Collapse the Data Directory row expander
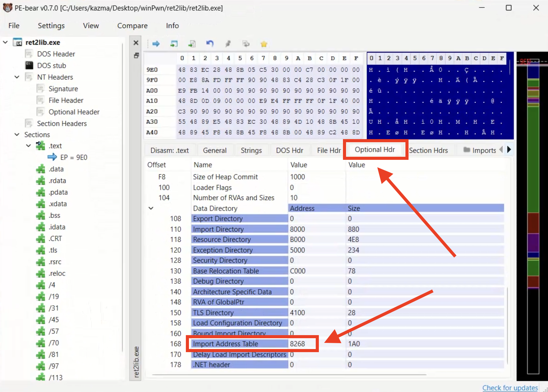 click(151, 208)
